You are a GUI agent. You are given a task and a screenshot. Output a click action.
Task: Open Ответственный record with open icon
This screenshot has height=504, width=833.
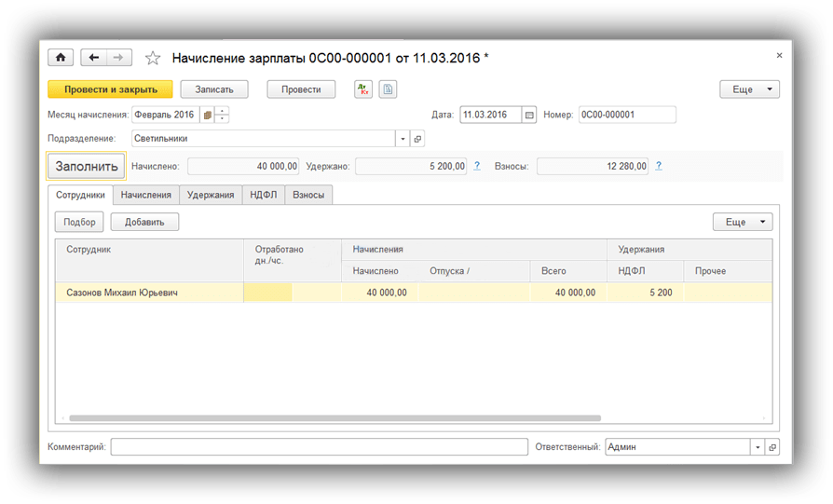coord(772,447)
